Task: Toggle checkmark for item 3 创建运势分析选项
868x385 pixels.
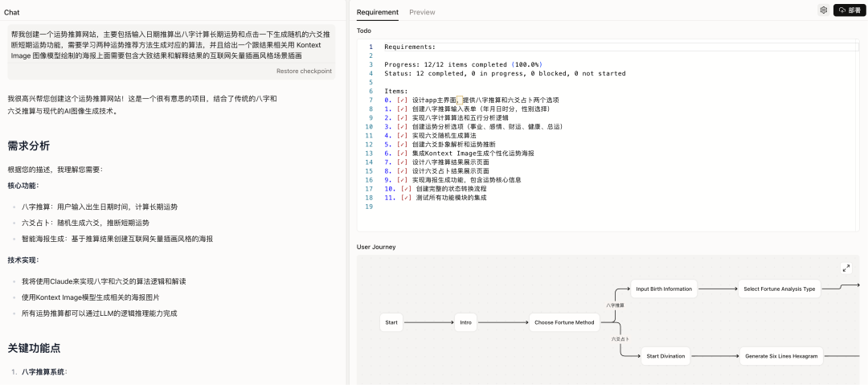Action: pyautogui.click(x=403, y=127)
